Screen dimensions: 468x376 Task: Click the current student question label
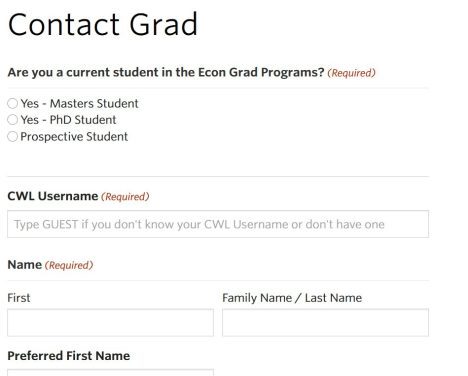point(166,72)
